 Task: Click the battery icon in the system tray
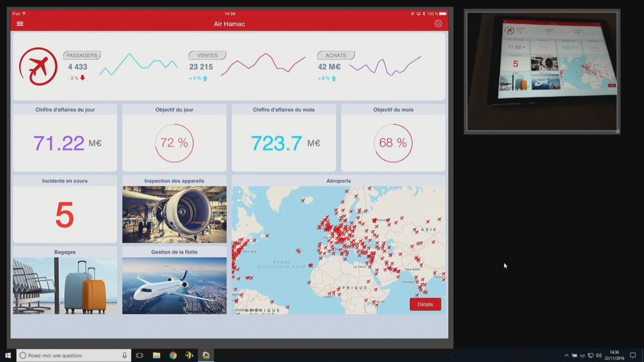(x=575, y=355)
